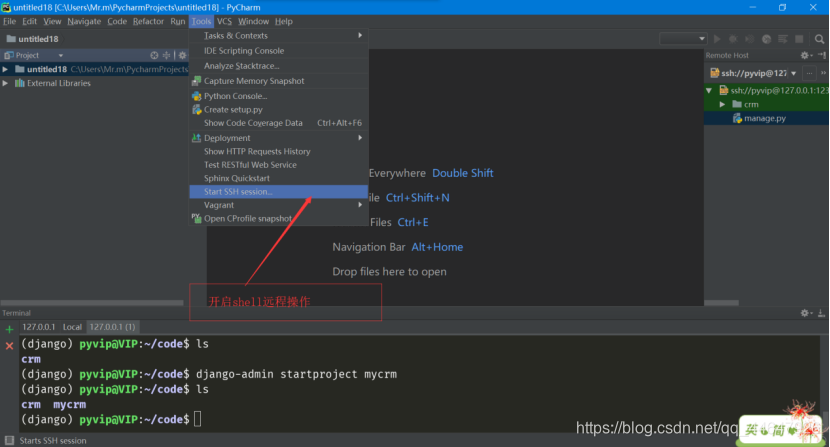The width and height of the screenshot is (830, 447).
Task: Open the Window menu
Action: click(x=253, y=21)
